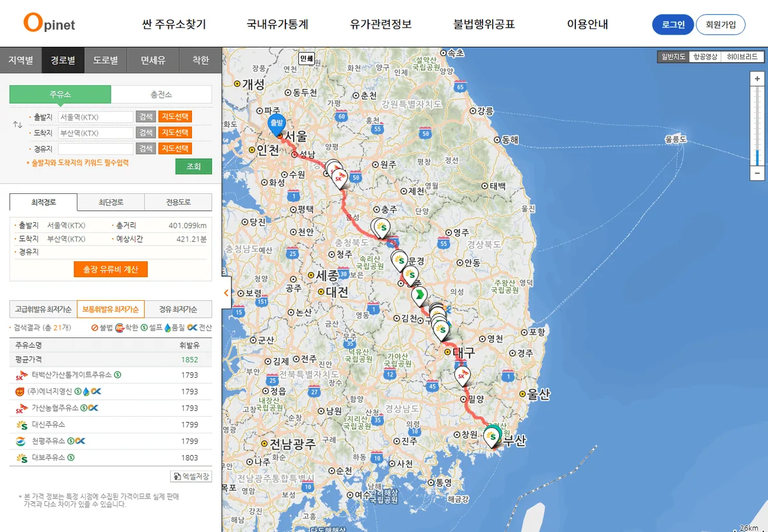The width and height of the screenshot is (768, 532).
Task: Click the green 조회 search button
Action: coord(193,166)
